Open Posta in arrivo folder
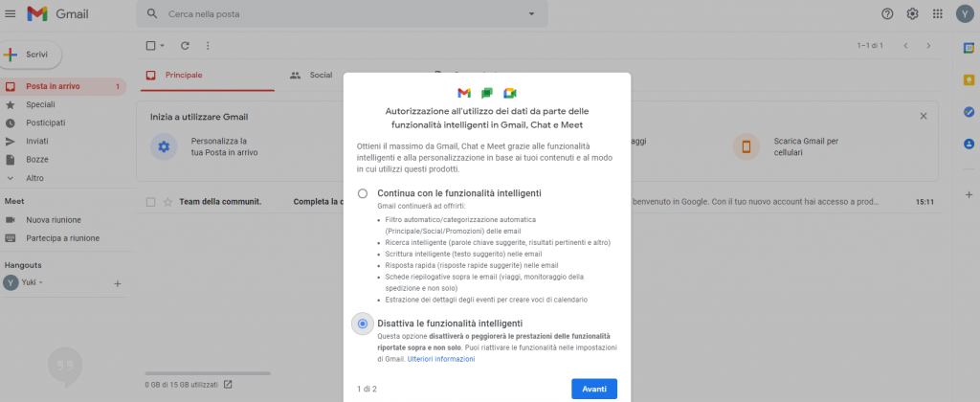The image size is (980, 402). point(63,86)
